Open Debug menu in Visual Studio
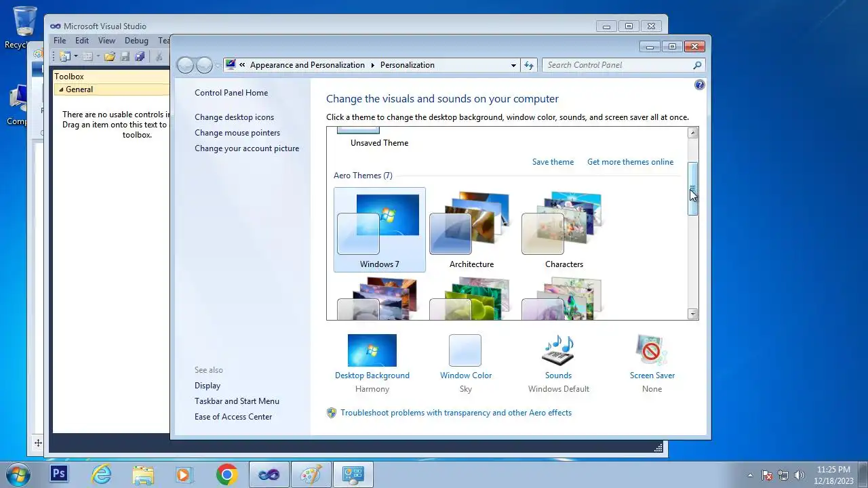The image size is (868, 488). point(136,41)
